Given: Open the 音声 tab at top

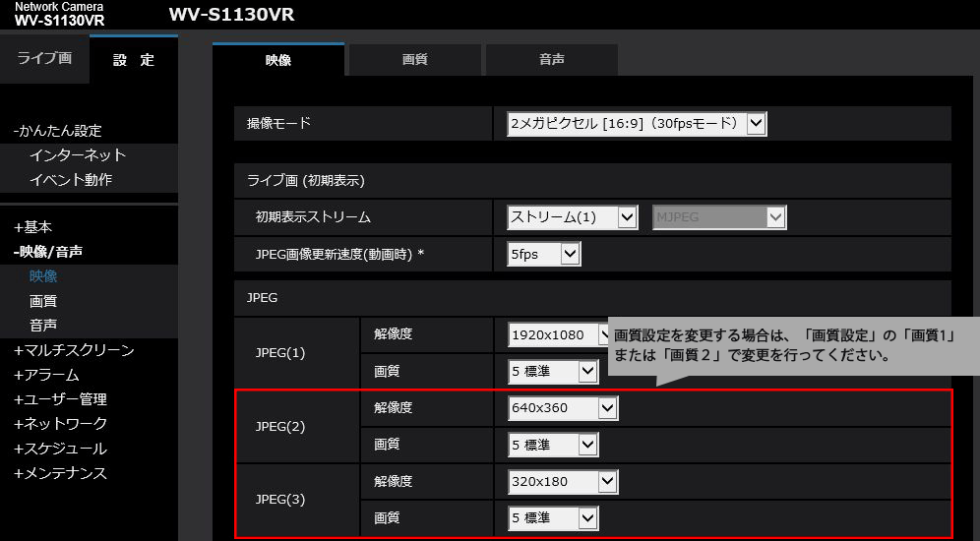Looking at the screenshot, I should [x=551, y=60].
